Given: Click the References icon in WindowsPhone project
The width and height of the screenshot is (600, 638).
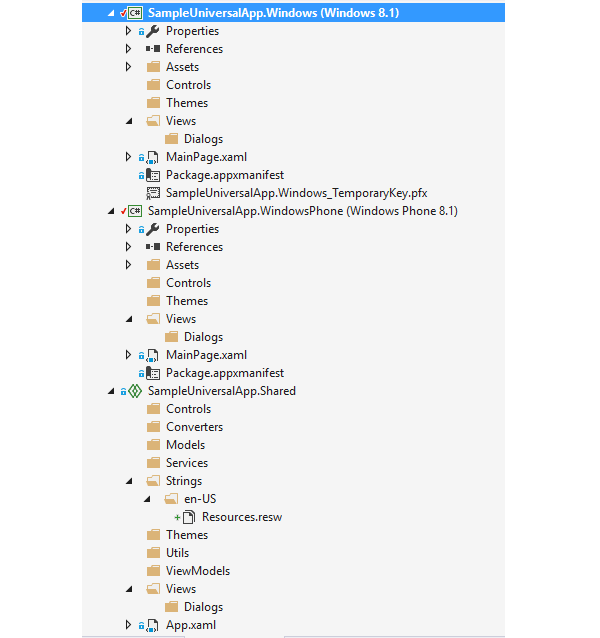Looking at the screenshot, I should (153, 247).
